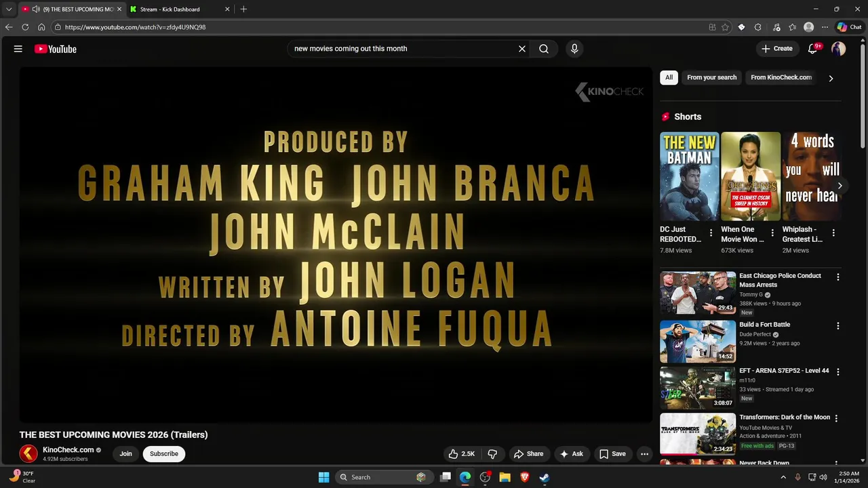
Task: Open Brave browser from the taskbar
Action: tap(524, 477)
